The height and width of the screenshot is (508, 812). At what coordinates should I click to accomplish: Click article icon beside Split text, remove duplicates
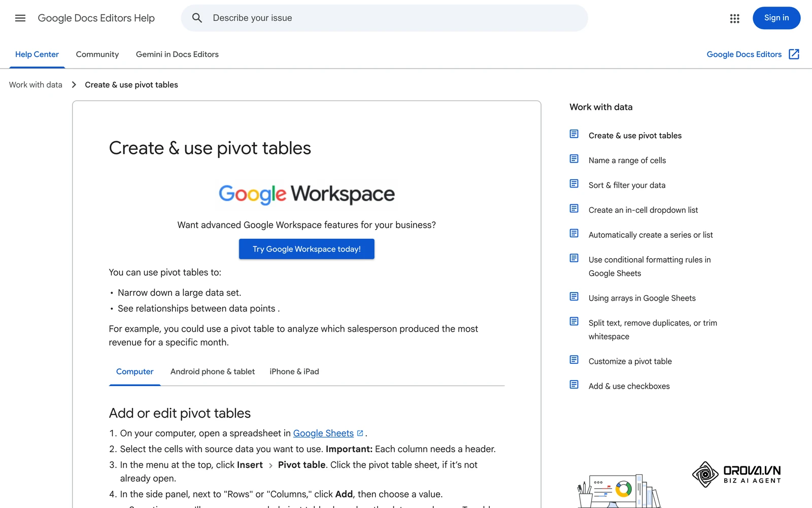point(574,322)
